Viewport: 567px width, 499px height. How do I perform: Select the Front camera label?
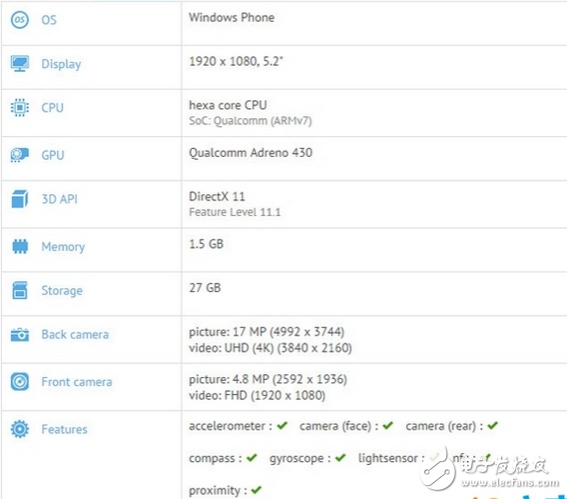pyautogui.click(x=77, y=382)
